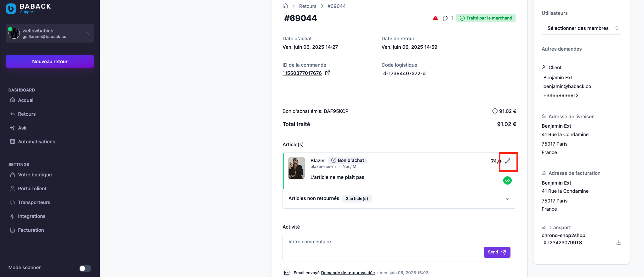The height and width of the screenshot is (277, 644).
Task: Click the red warning triangle icon
Action: pos(435,18)
